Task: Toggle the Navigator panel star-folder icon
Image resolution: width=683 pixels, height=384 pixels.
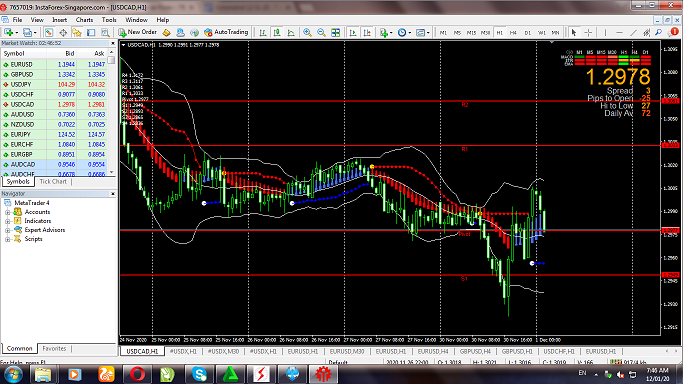Action: [77, 32]
